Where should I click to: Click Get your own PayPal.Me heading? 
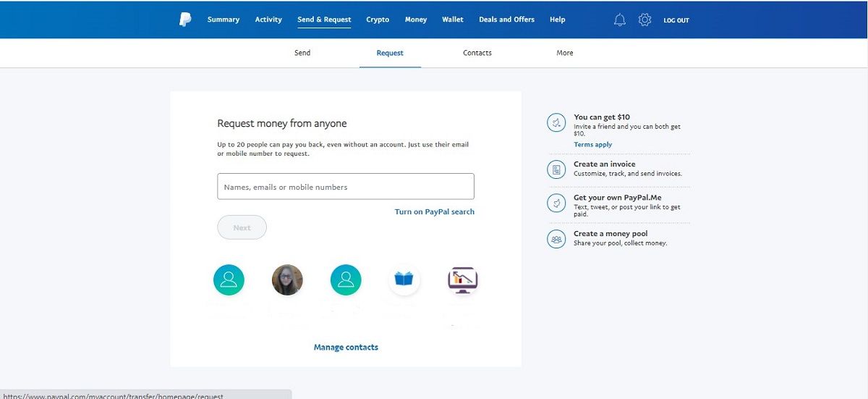(618, 198)
